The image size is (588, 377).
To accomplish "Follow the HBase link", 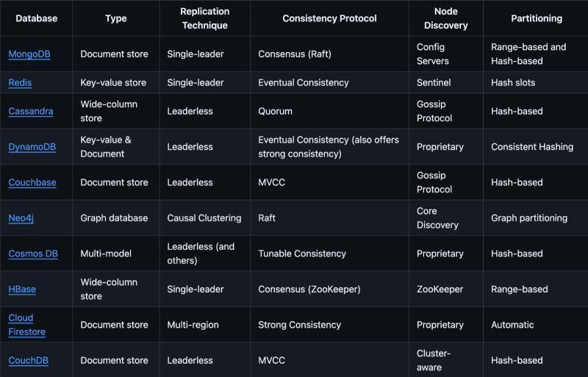I will pos(22,290).
